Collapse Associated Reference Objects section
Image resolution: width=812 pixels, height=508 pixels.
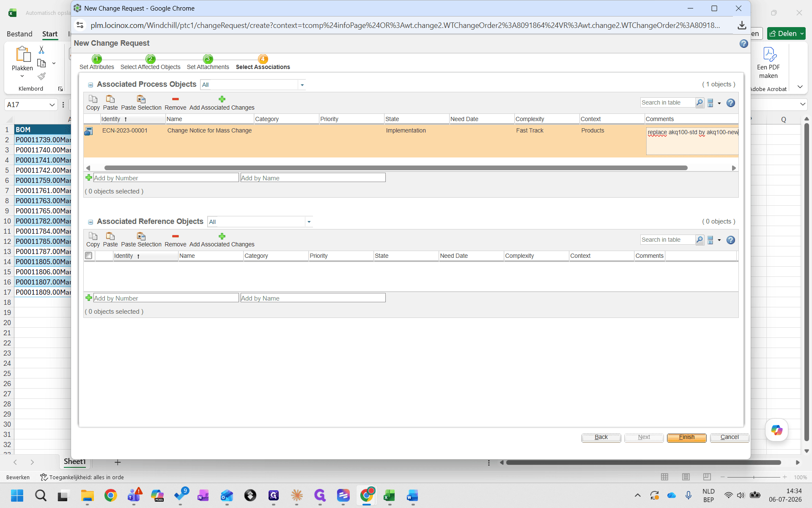click(x=91, y=222)
